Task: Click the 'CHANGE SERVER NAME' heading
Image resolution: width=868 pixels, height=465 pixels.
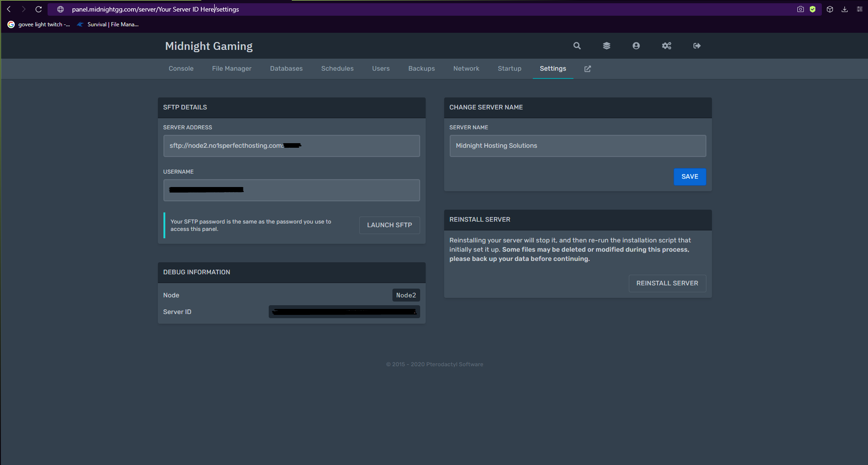Action: [486, 108]
